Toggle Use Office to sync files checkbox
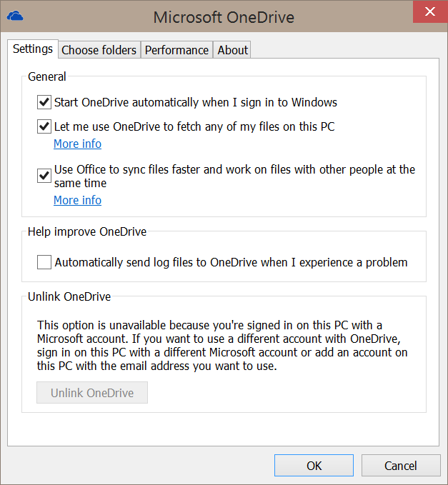 point(44,176)
